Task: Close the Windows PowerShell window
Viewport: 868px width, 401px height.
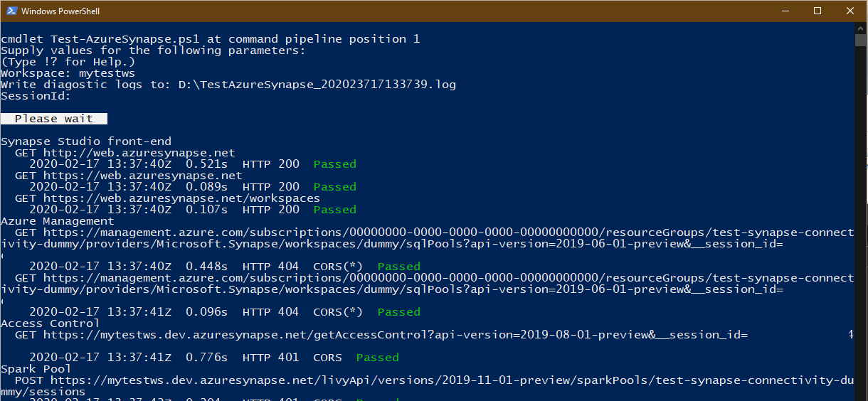Action: click(x=850, y=11)
